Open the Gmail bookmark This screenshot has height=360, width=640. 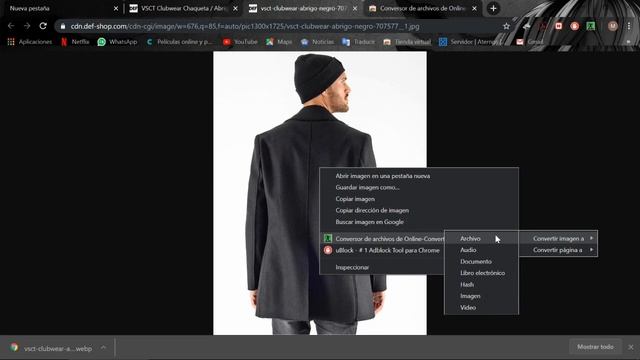(x=530, y=42)
